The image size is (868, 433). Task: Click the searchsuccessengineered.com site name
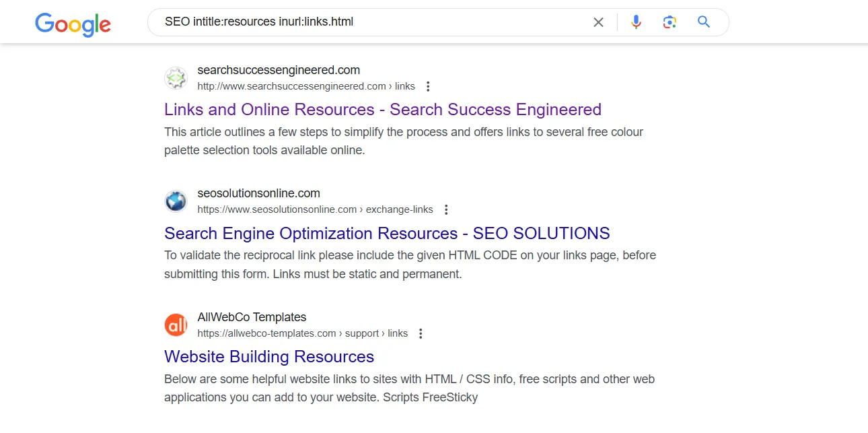pos(279,70)
